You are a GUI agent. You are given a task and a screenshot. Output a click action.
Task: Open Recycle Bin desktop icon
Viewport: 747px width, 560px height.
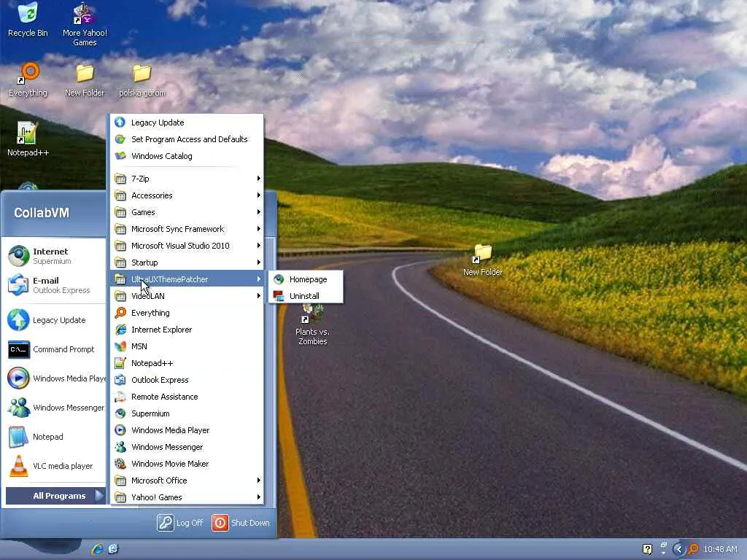point(28,20)
